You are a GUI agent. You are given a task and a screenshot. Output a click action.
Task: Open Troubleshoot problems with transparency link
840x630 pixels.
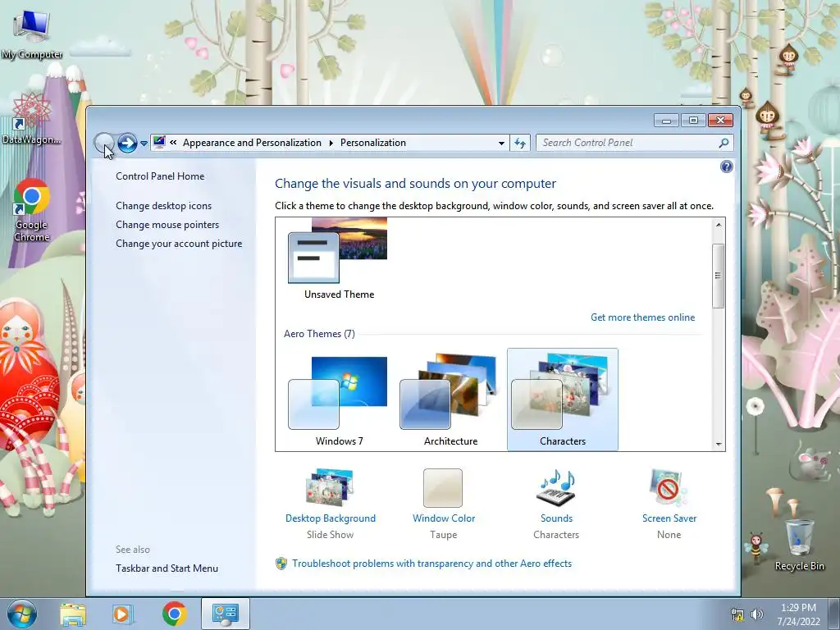[x=431, y=563]
